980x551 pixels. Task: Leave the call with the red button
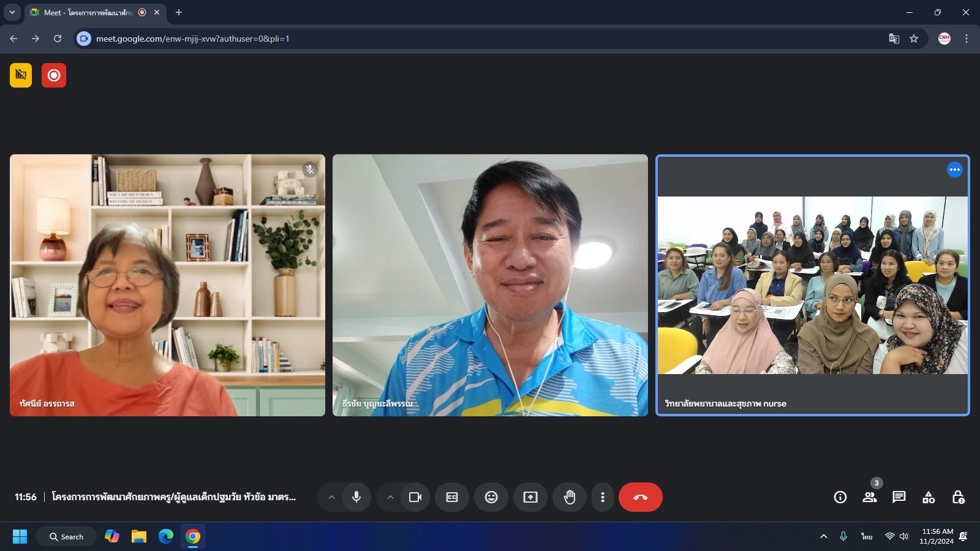pyautogui.click(x=640, y=497)
